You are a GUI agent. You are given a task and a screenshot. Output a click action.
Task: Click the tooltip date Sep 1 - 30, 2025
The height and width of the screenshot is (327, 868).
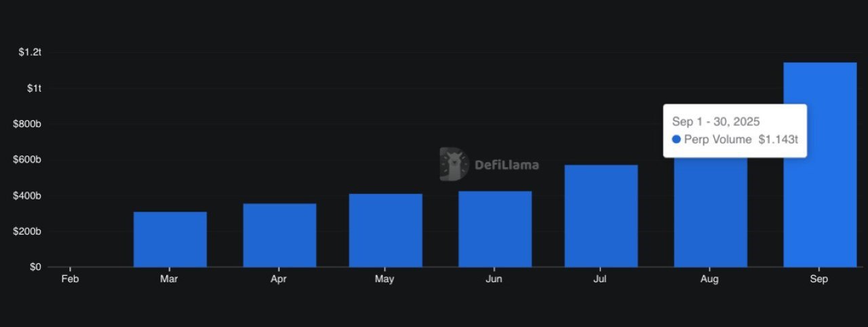tap(715, 121)
